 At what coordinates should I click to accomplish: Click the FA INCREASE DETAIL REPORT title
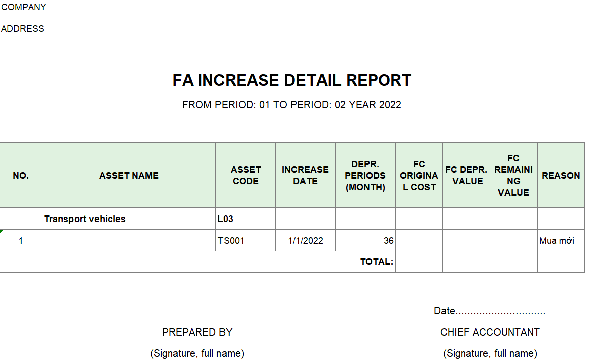pos(292,80)
